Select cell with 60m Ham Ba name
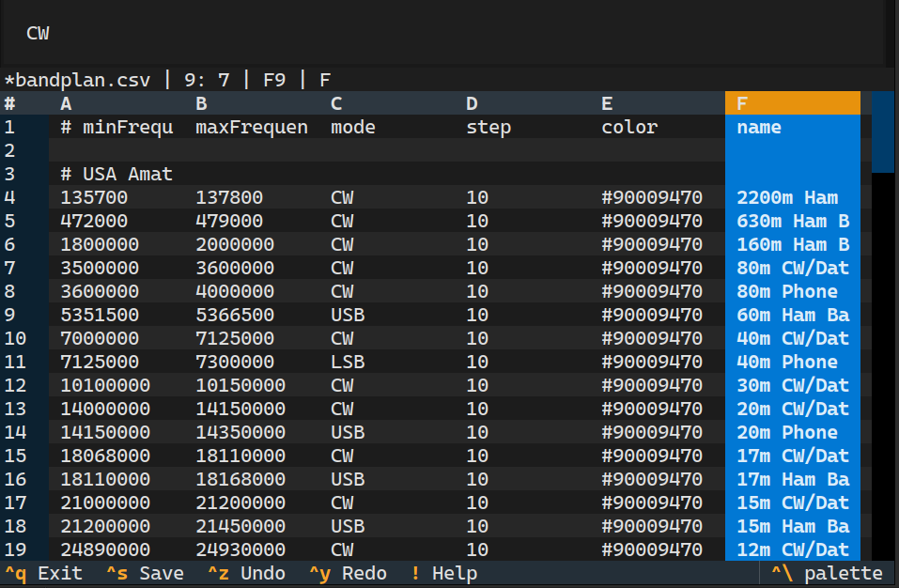899x588 pixels. click(x=792, y=315)
